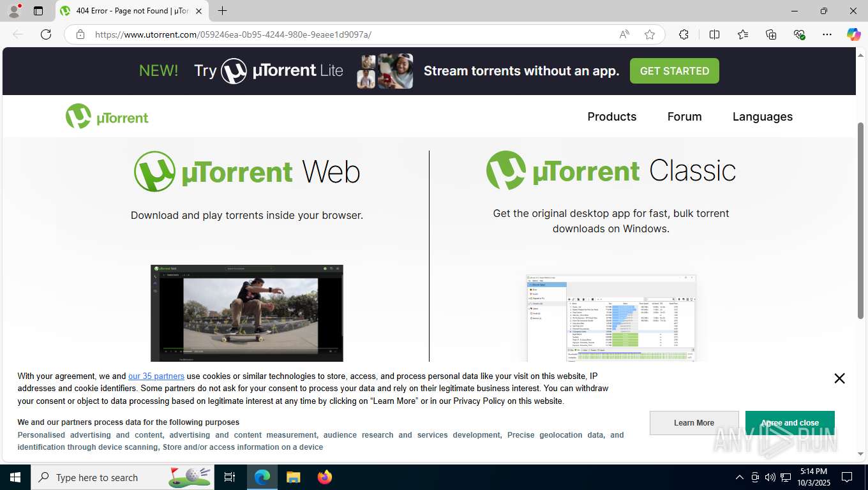Click the µTorrent Web skateboard screenshot
868x490 pixels.
246,313
